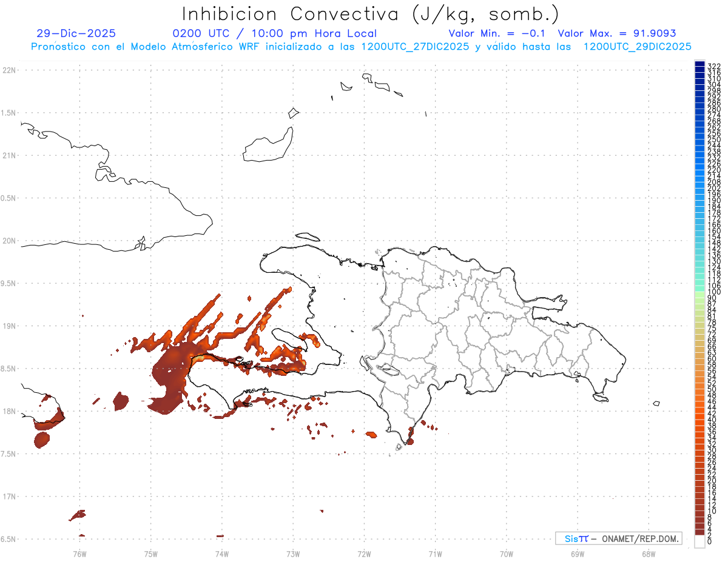Screen dimensions: 728x562
Task: Click the '68W' longitude label
Action: click(648, 553)
